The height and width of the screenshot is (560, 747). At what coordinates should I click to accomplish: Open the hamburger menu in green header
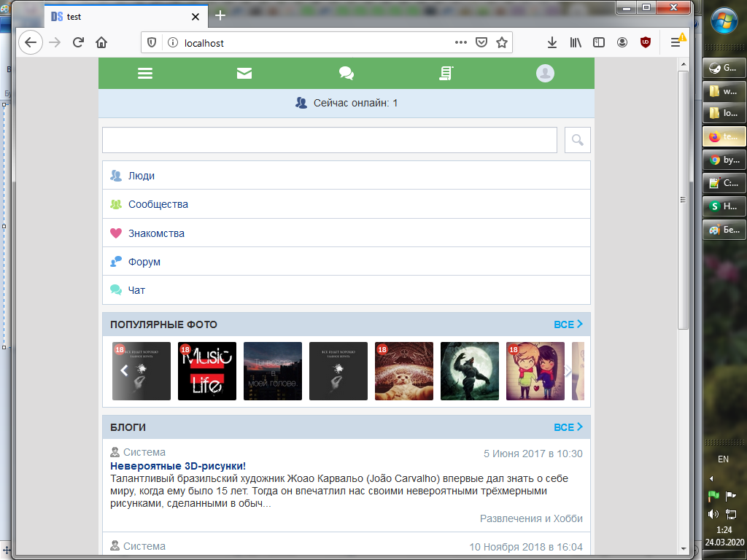tap(145, 73)
